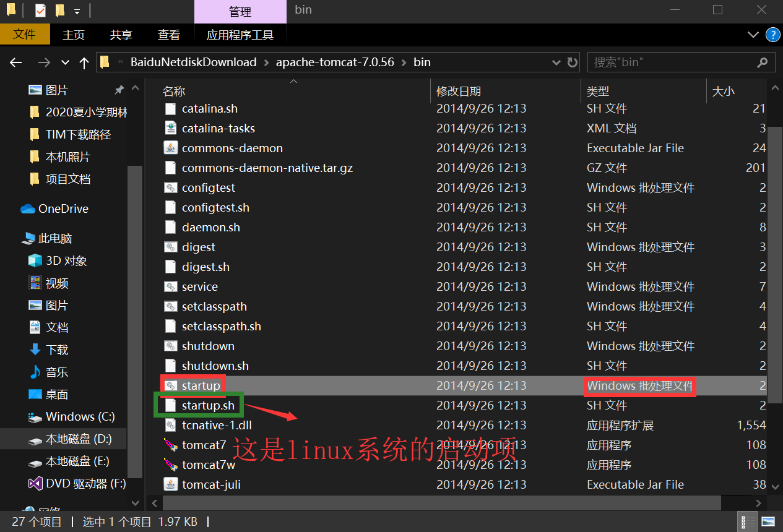Select the tomcat7w application icon
The height and width of the screenshot is (532, 783).
pos(171,465)
